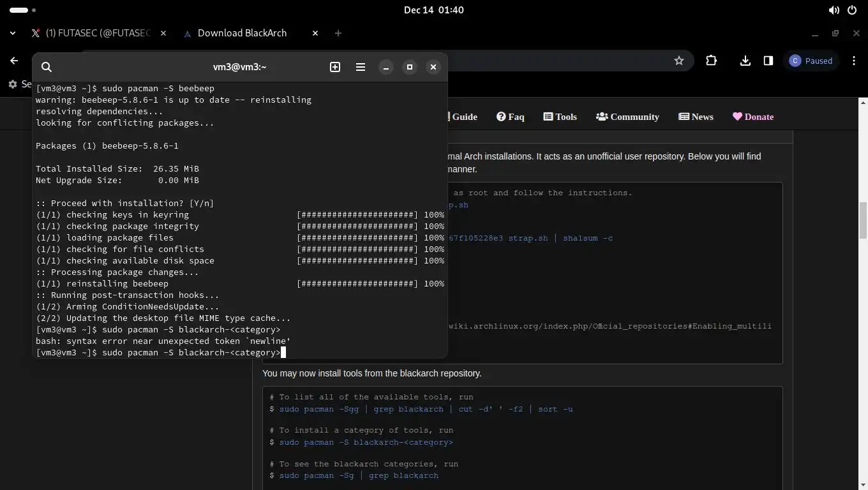Image resolution: width=868 pixels, height=490 pixels.
Task: Open the Community navigation link
Action: (627, 117)
